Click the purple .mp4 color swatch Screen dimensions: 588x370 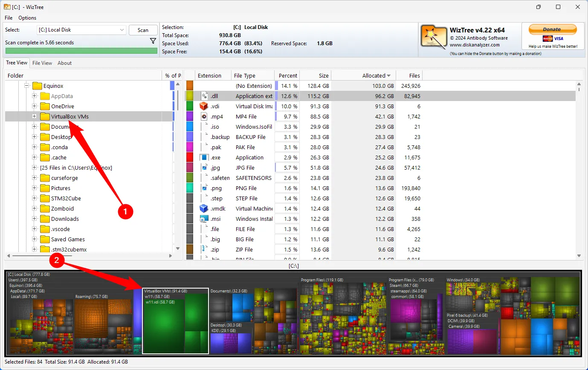(x=190, y=116)
